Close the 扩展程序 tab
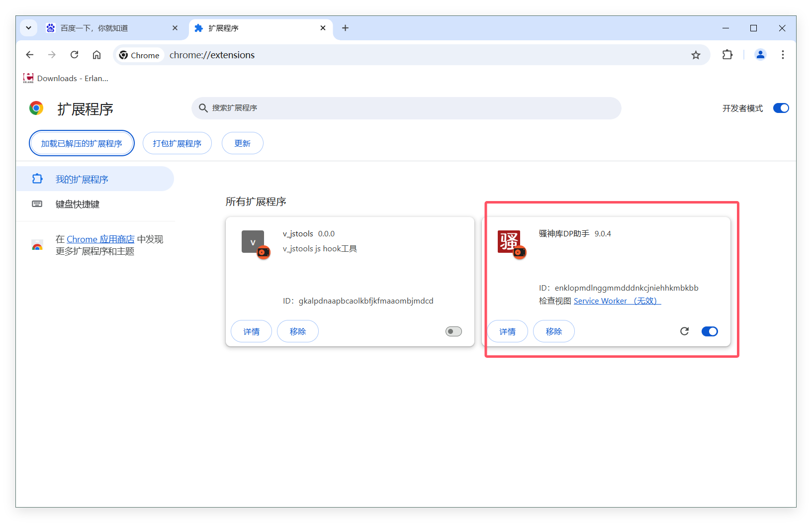Image resolution: width=812 pixels, height=523 pixels. (323, 28)
